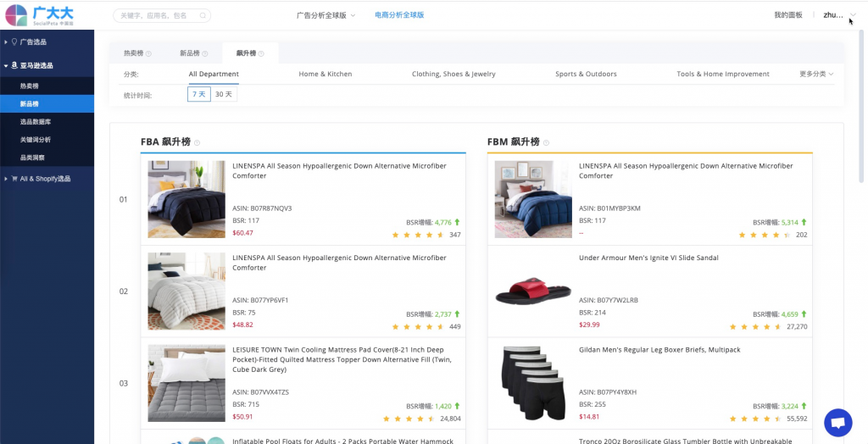Click ASIN: B07Y7W2LRB text
868x444 pixels.
pyautogui.click(x=609, y=300)
